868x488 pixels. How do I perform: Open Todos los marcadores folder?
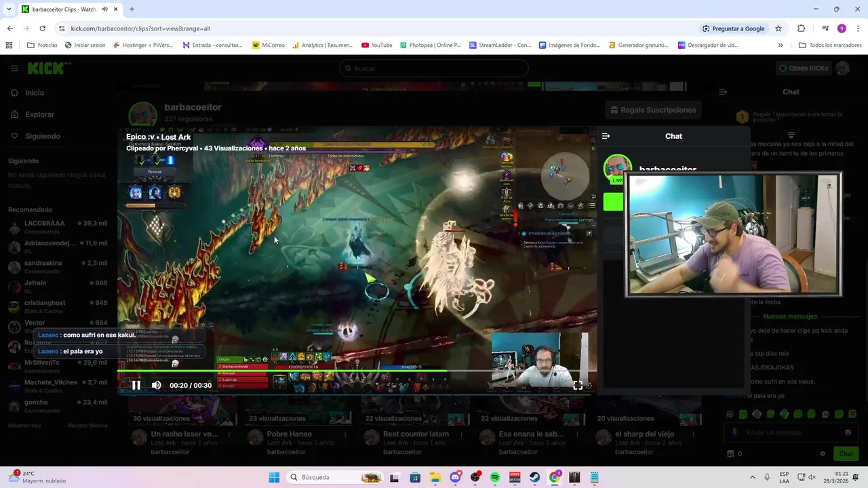[830, 45]
